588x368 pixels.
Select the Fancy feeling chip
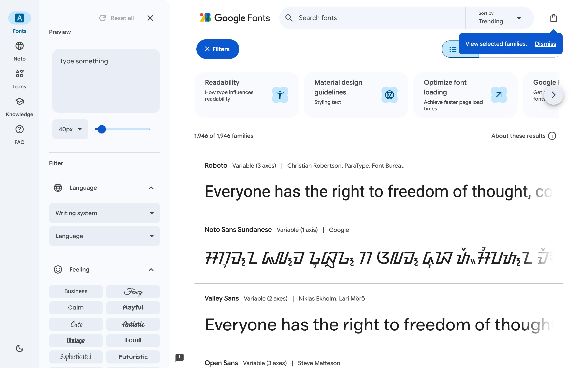(133, 291)
